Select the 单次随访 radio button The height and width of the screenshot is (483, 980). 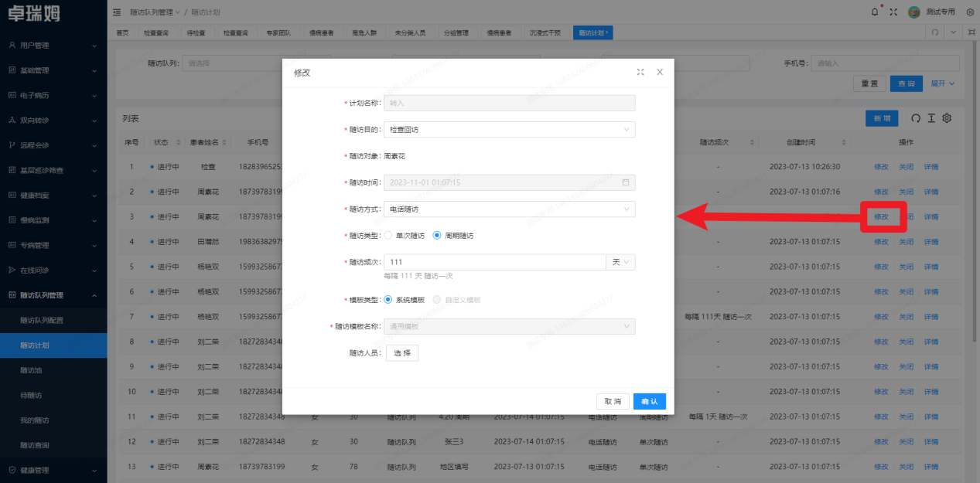[x=388, y=236]
